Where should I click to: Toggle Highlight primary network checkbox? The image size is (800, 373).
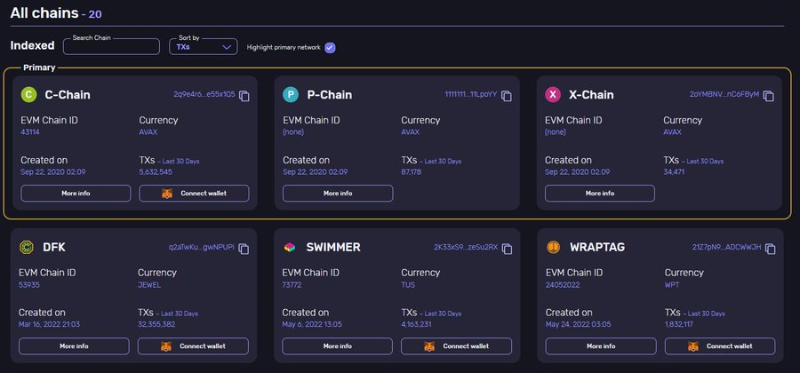[330, 47]
